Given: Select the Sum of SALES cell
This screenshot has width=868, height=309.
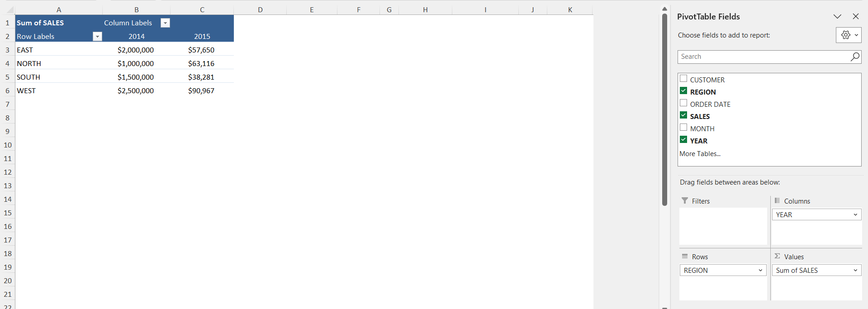Looking at the screenshot, I should click(x=59, y=23).
